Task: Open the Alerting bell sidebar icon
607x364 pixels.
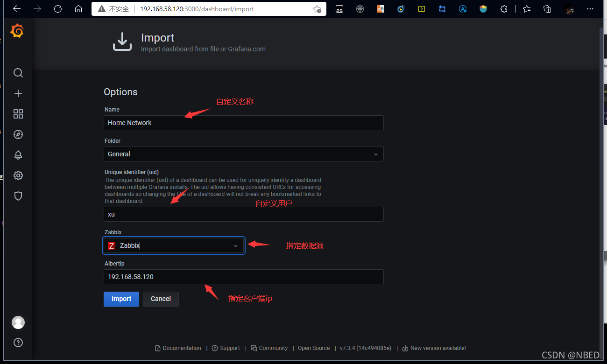Action: click(18, 155)
